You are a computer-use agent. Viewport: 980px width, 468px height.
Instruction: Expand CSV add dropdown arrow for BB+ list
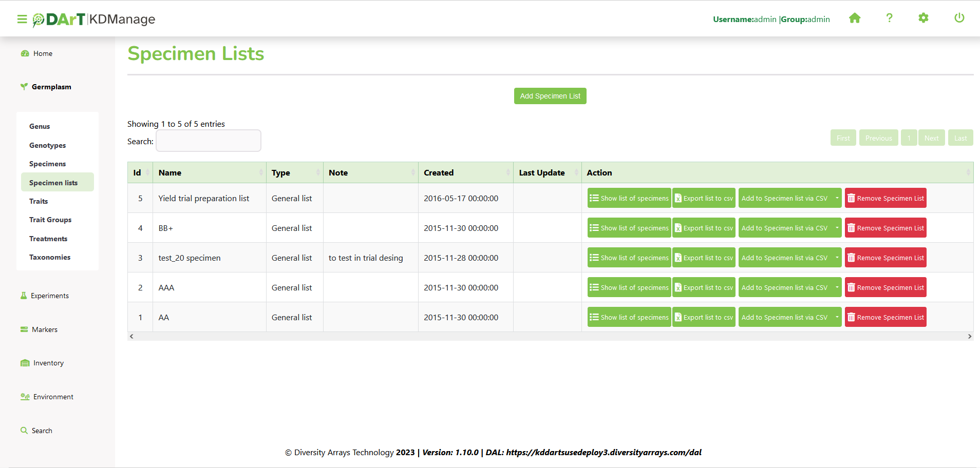(837, 228)
